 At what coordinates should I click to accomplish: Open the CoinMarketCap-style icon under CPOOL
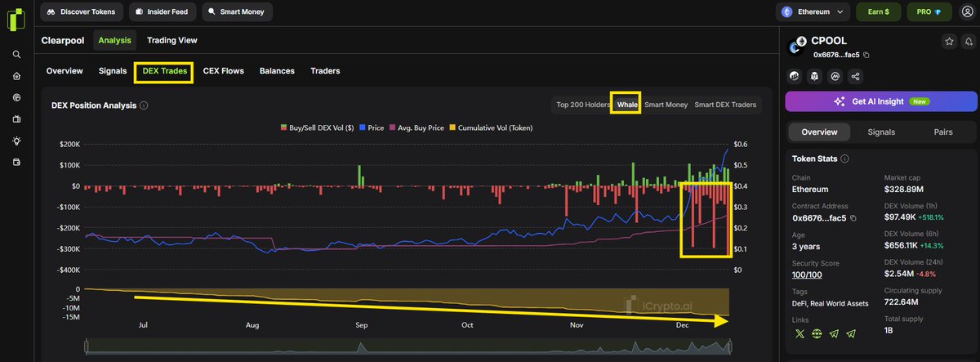click(835, 76)
